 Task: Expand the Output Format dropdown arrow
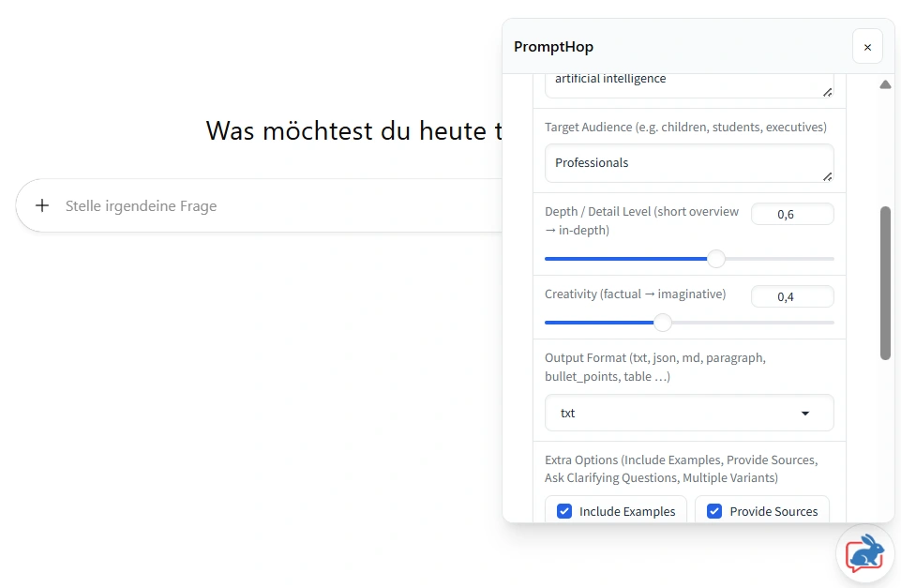coord(804,414)
